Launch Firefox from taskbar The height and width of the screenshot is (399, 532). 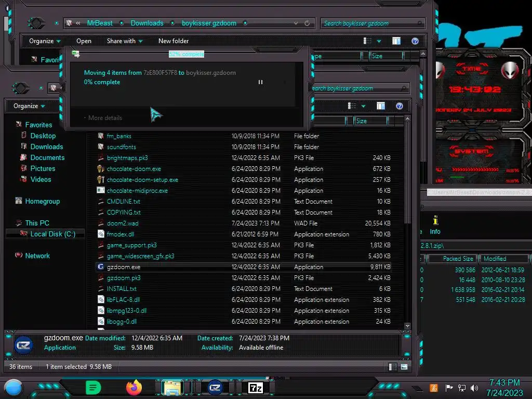134,388
